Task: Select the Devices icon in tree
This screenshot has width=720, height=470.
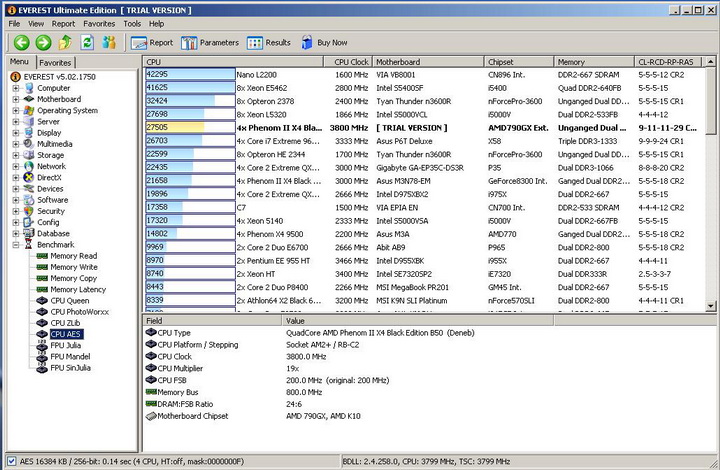Action: click(x=29, y=189)
